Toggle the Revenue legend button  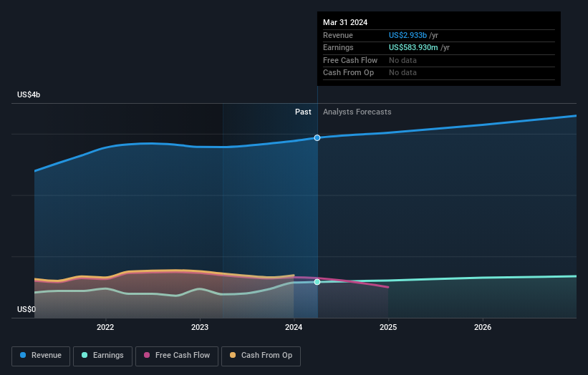click(41, 356)
